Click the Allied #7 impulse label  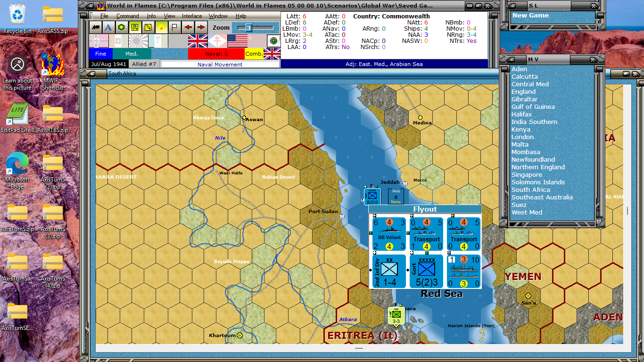click(144, 64)
